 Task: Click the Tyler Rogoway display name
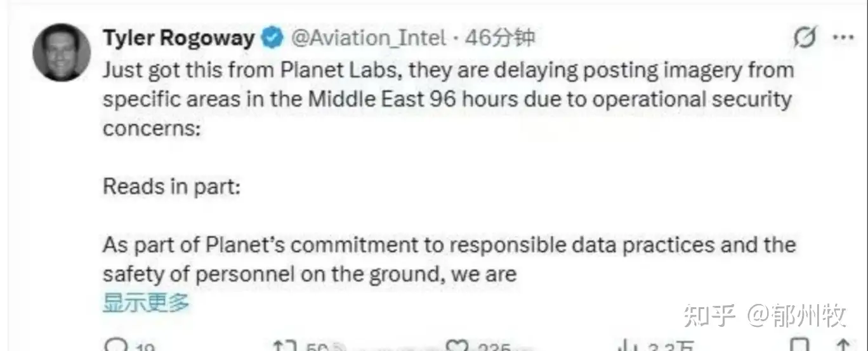click(x=178, y=39)
